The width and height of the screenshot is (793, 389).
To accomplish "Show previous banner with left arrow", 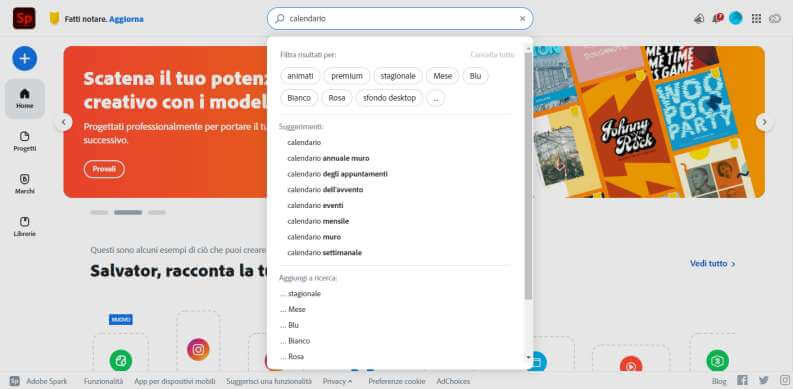I will (x=63, y=122).
